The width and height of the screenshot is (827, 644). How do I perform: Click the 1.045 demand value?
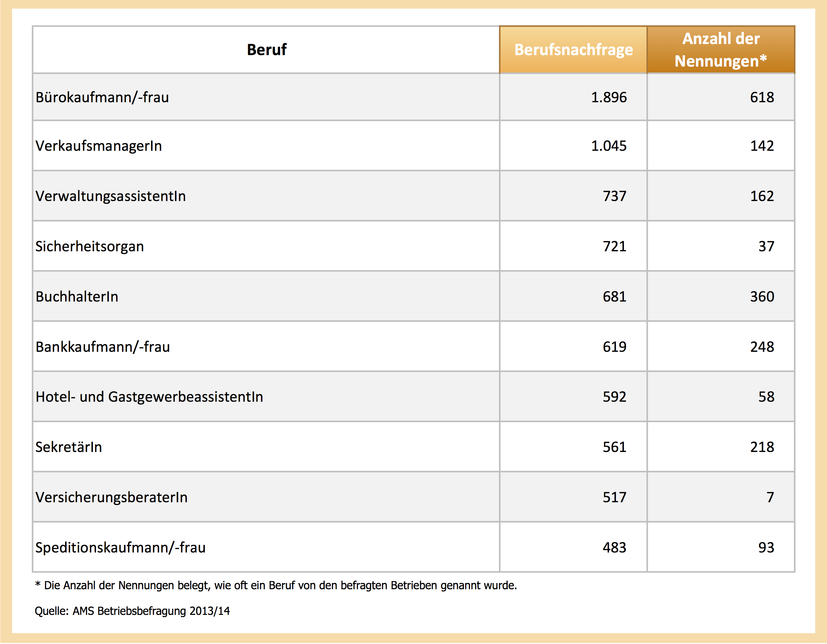[x=609, y=146]
